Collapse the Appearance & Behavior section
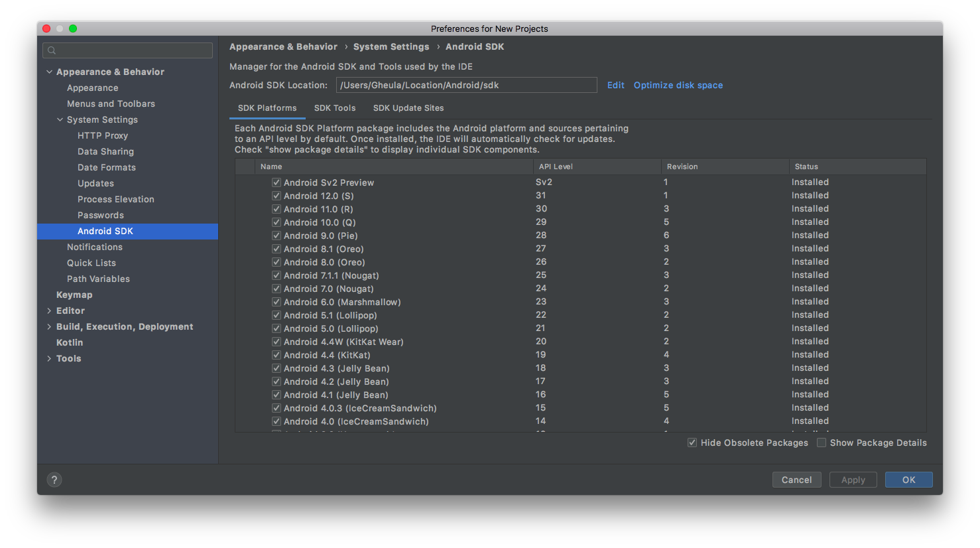The image size is (980, 548). pos(49,72)
